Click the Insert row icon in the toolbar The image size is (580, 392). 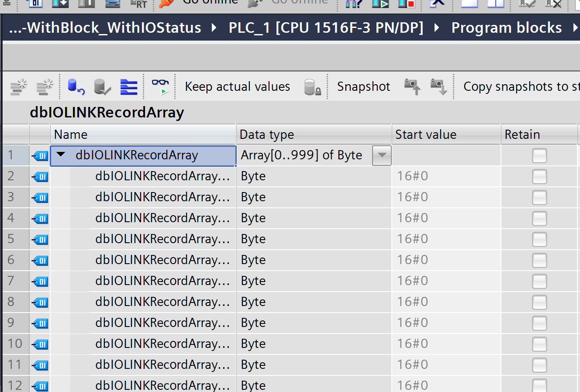pos(19,87)
